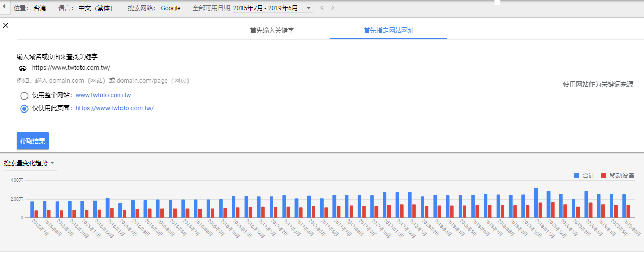Click the collapse arrow left of 位置

pyautogui.click(x=4, y=8)
